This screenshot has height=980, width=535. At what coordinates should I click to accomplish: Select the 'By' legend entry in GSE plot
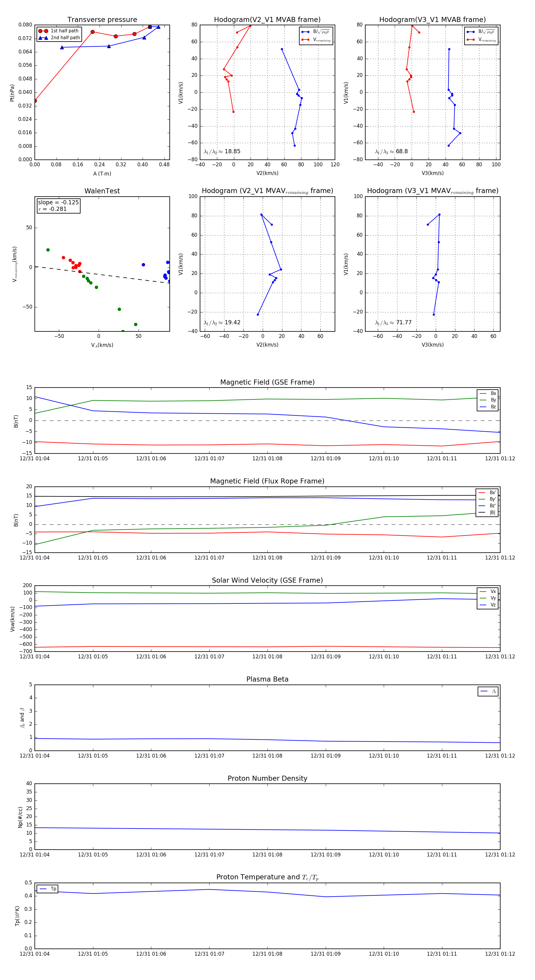coord(488,400)
